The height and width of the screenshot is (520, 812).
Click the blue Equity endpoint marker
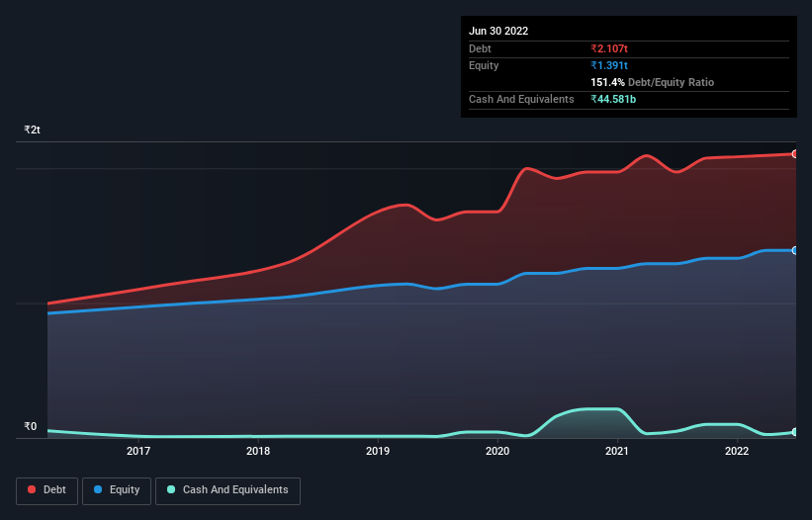[x=795, y=250]
